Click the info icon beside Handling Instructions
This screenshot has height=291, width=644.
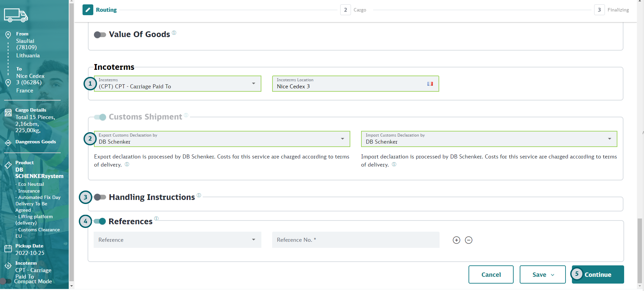point(199,195)
